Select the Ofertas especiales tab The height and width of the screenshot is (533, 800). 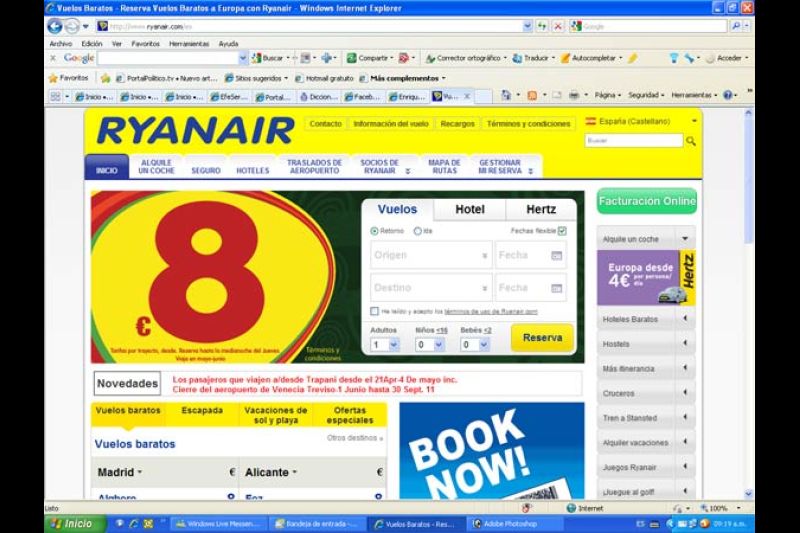(350, 415)
